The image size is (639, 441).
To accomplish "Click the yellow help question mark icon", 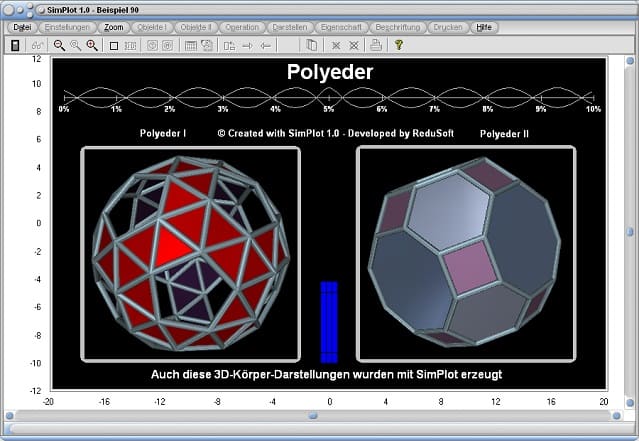I will [398, 45].
